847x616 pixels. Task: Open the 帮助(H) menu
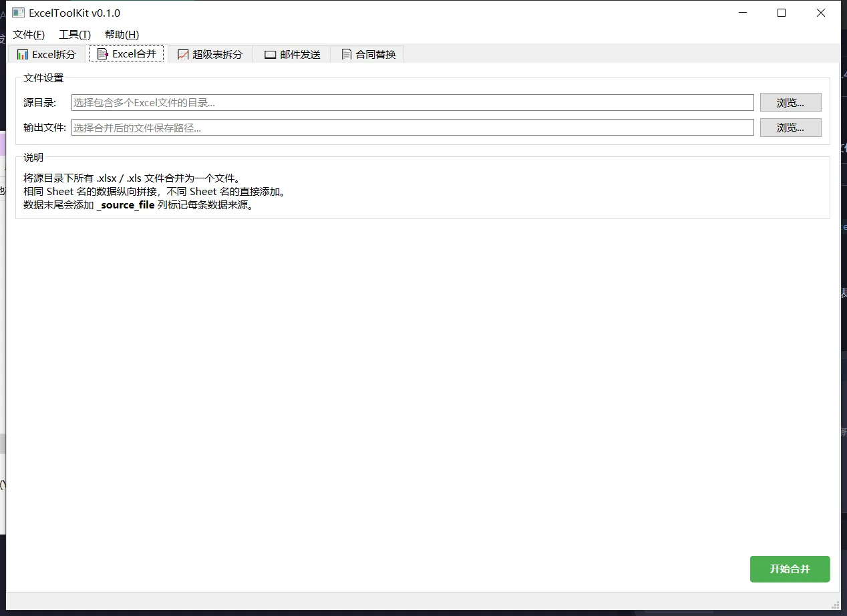pos(122,35)
